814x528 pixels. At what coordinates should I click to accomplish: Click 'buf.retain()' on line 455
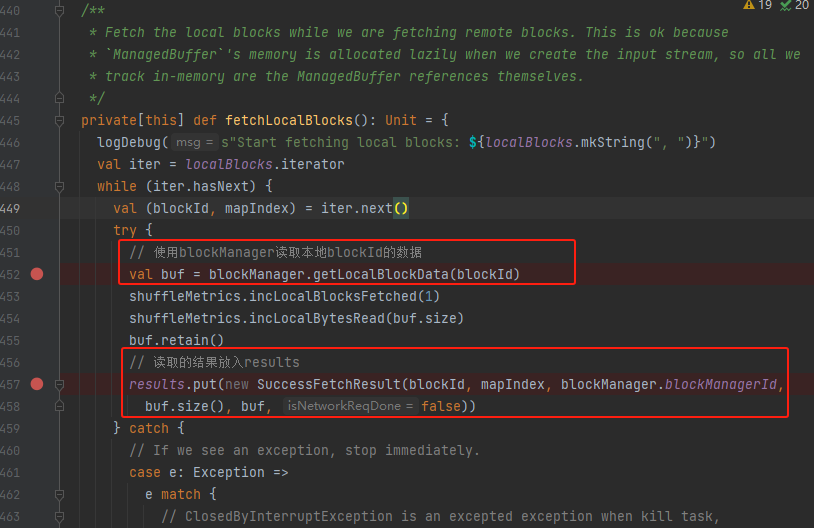coord(177,341)
